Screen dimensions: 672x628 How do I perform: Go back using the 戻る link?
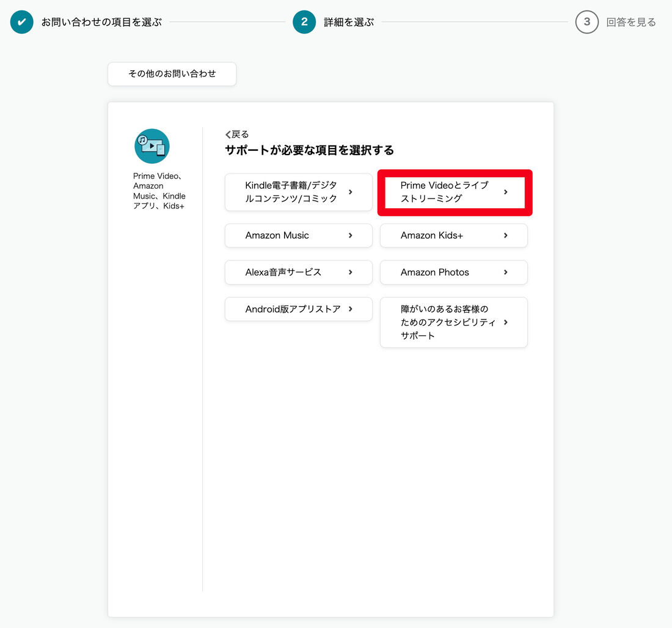point(237,134)
